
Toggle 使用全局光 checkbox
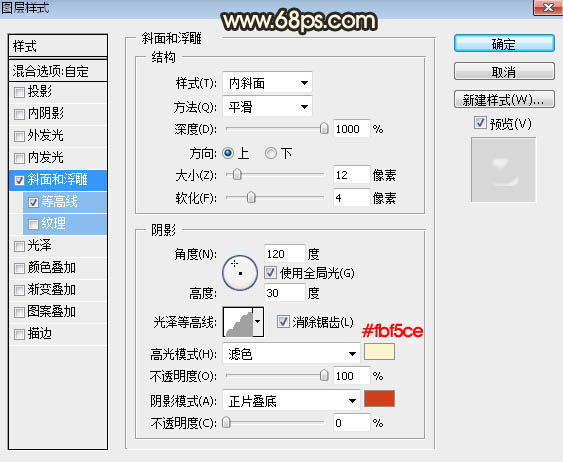click(x=270, y=273)
